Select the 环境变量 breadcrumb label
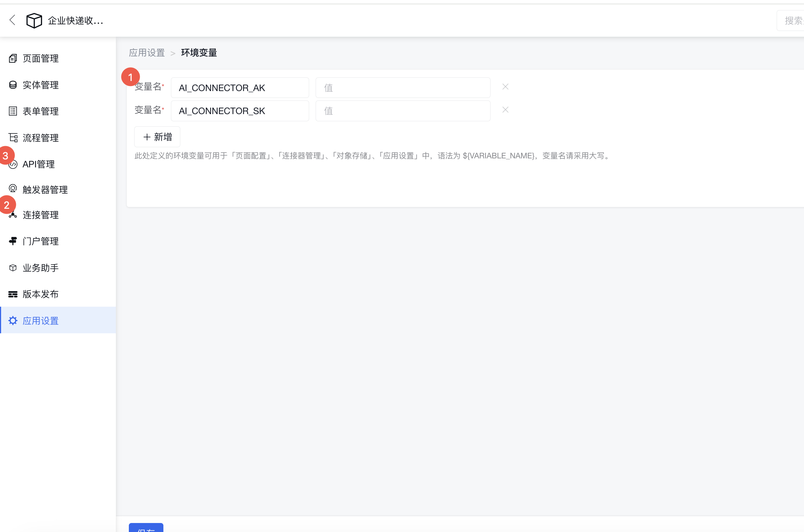This screenshot has width=804, height=532. 199,53
